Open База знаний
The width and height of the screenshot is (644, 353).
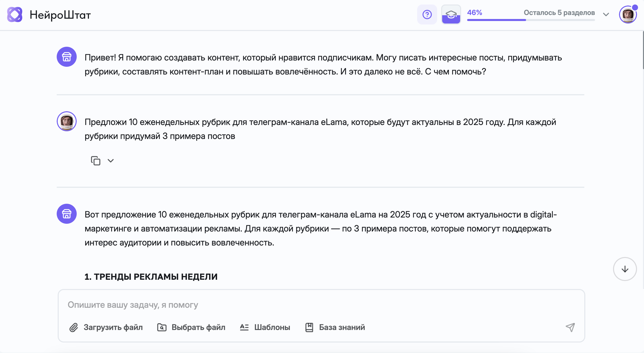pos(342,327)
